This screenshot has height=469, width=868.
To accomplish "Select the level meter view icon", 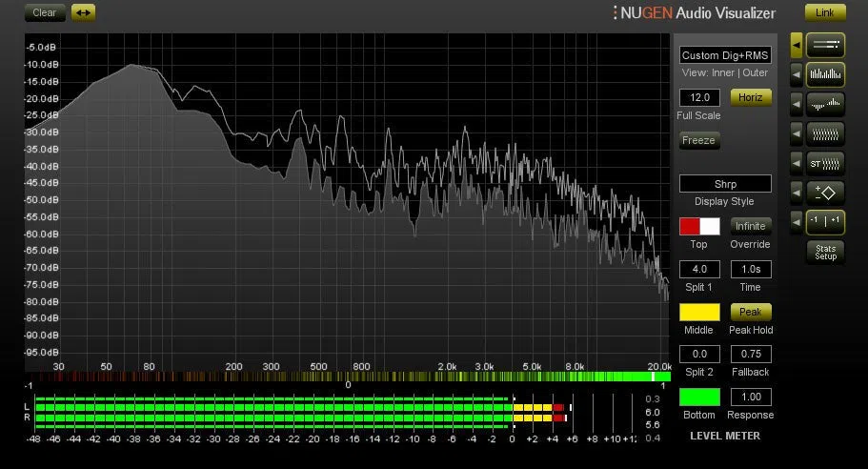I will tap(825, 46).
